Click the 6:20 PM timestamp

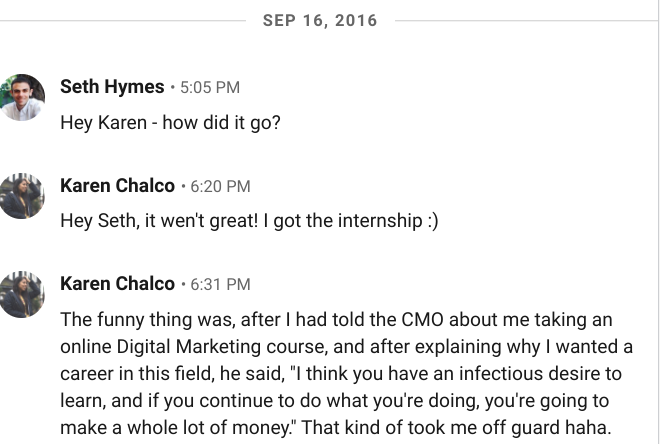(x=220, y=187)
